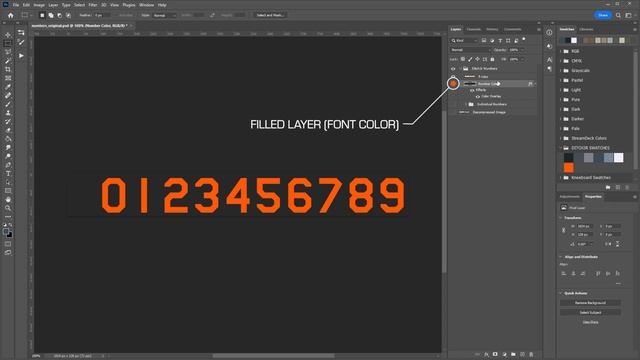Toggle visibility of the Effects entry
The width and height of the screenshot is (640, 360).
472,90
